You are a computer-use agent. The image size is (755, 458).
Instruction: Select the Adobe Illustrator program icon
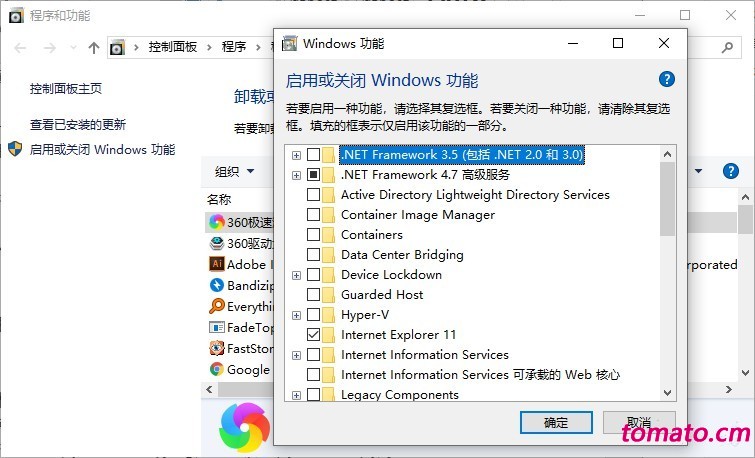coord(217,264)
